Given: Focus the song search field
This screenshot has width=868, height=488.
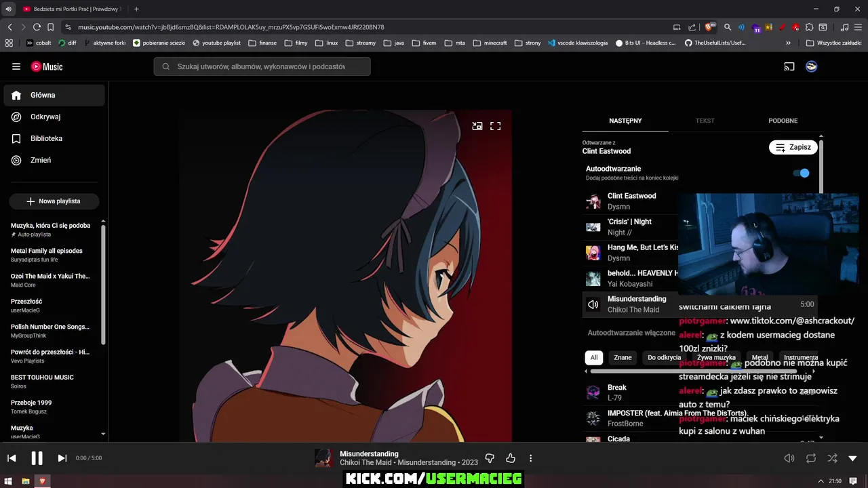Looking at the screenshot, I should click(x=262, y=66).
